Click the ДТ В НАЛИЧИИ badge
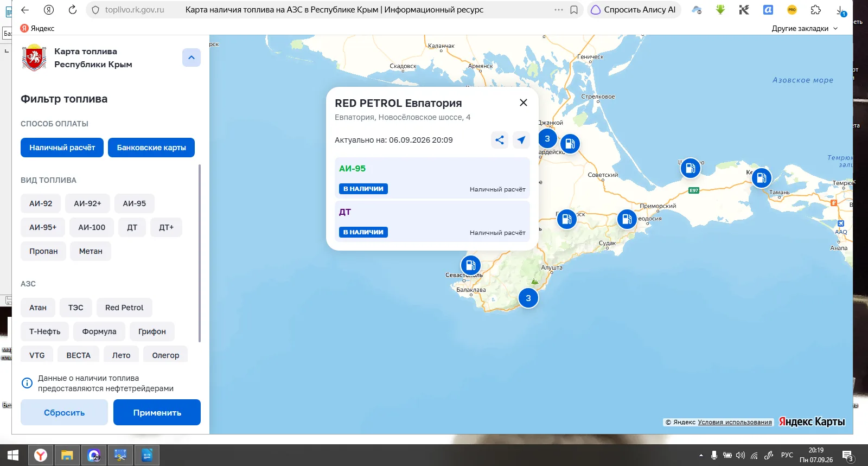The height and width of the screenshot is (466, 868). coord(363,232)
